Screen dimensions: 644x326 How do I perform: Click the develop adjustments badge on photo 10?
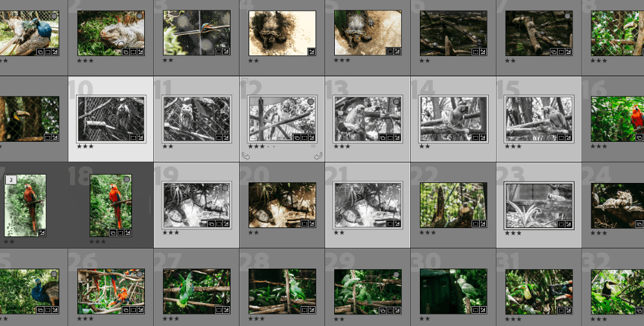[140, 137]
